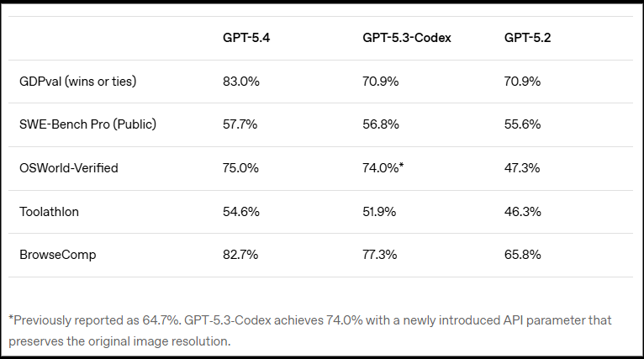Click the OSWorld-Verified row label
644x359 pixels.
[x=68, y=168]
